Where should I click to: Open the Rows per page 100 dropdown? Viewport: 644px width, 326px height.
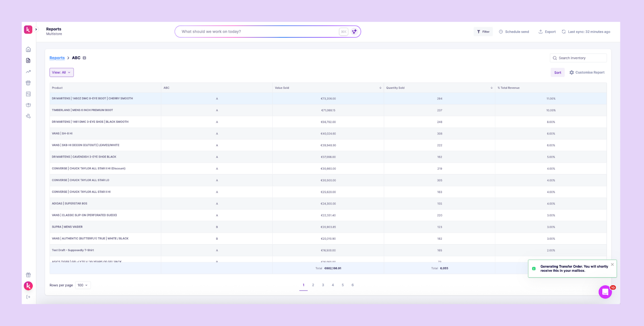click(x=83, y=285)
